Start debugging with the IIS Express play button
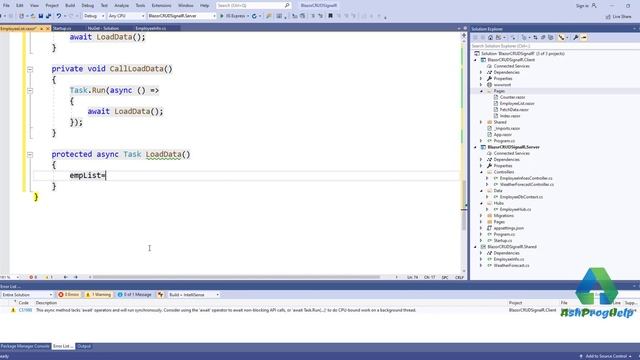The image size is (640, 360). [x=222, y=16]
